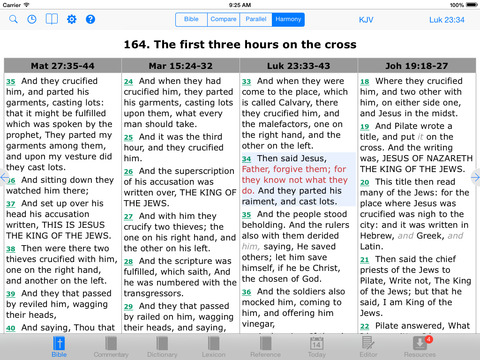This screenshot has height=360, width=480.
Task: Select the Bible view segment
Action: (191, 19)
